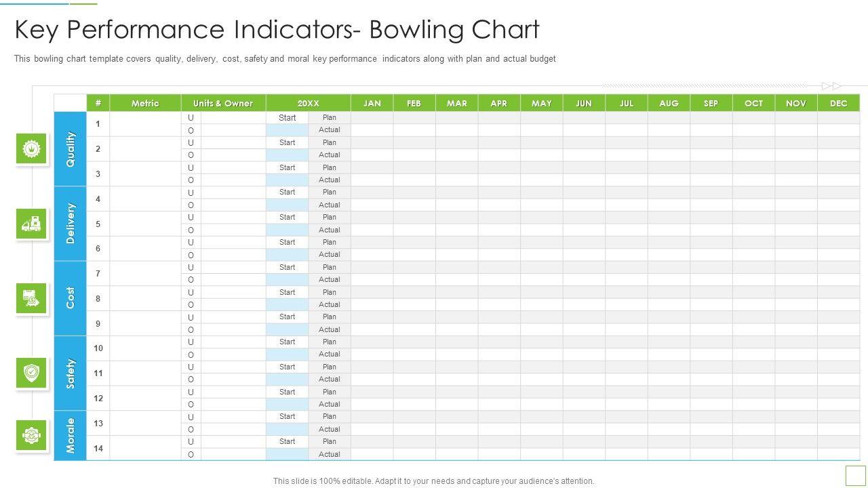Click row number 14 cell
The height and width of the screenshot is (488, 868).
[x=98, y=448]
